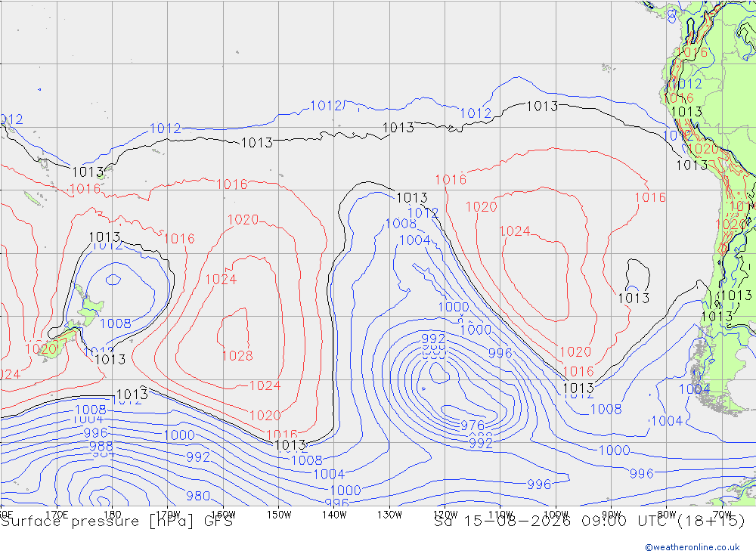Click the blue 996 label near 100W

tap(539, 484)
